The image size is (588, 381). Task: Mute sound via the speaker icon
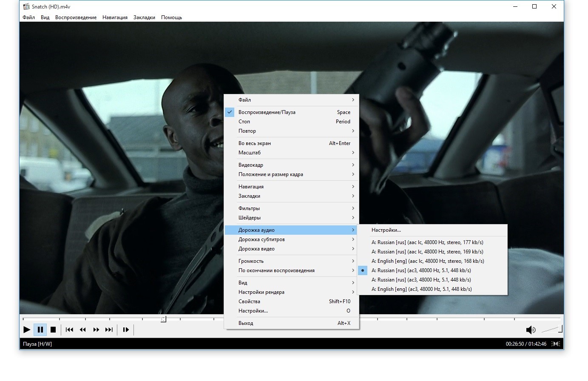coord(531,330)
